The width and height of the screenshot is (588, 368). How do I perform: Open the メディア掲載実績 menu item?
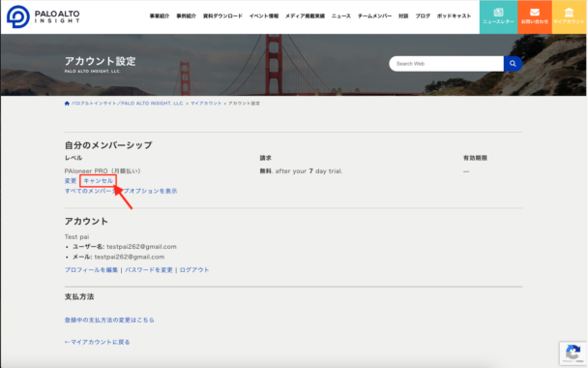click(x=305, y=16)
